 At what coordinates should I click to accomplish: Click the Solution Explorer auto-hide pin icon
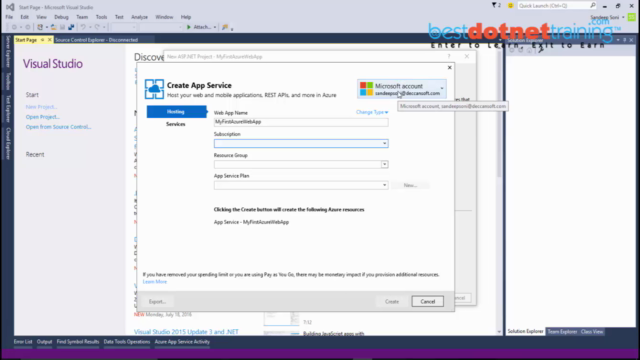click(624, 40)
